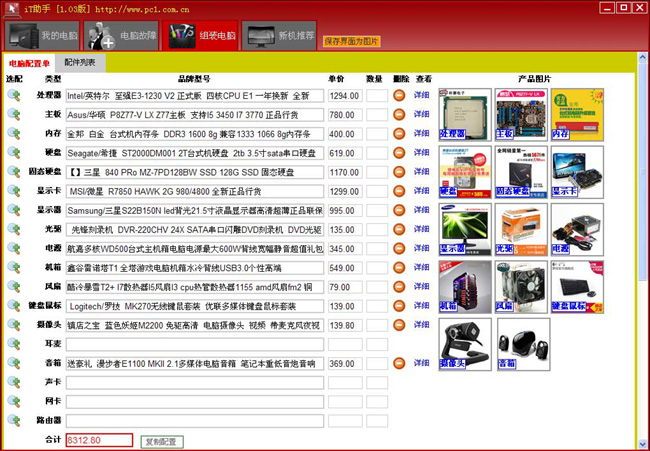Click the search icon for 耳麦 row

pyautogui.click(x=14, y=344)
